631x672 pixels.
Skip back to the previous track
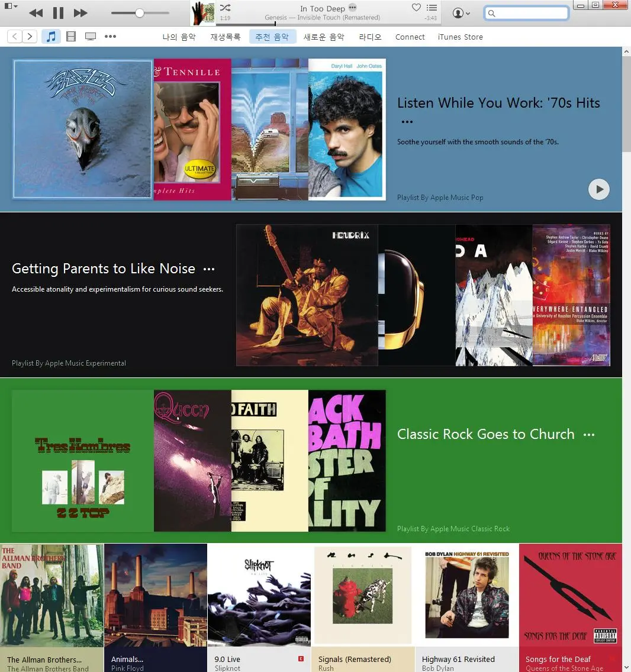(x=36, y=13)
